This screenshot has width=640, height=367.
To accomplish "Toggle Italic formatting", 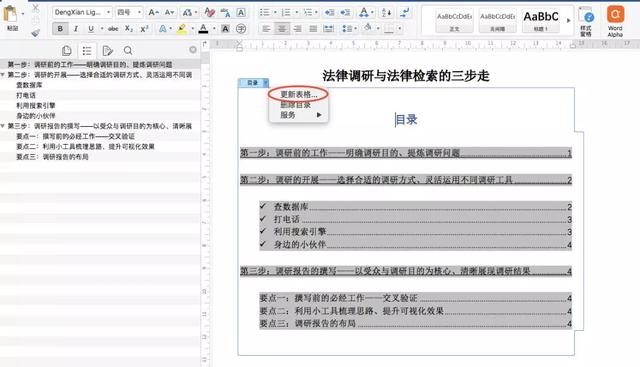I will coord(76,29).
